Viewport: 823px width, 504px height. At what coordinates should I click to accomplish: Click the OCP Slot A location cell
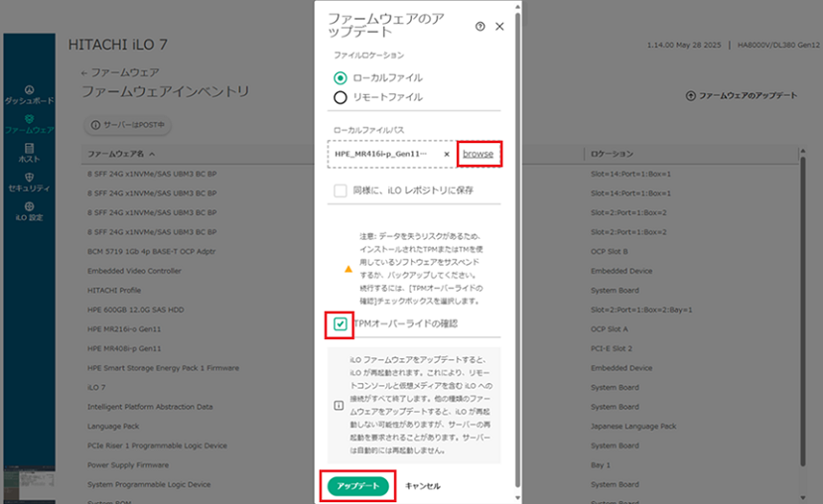[x=609, y=329]
